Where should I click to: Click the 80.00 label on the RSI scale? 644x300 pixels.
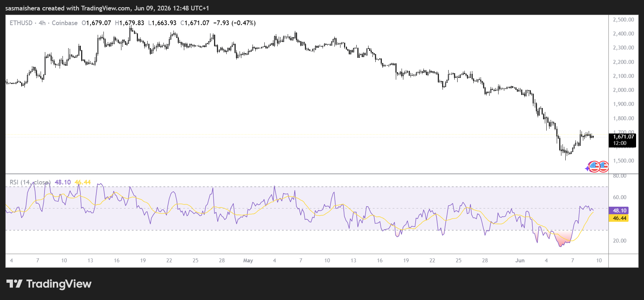pos(620,176)
